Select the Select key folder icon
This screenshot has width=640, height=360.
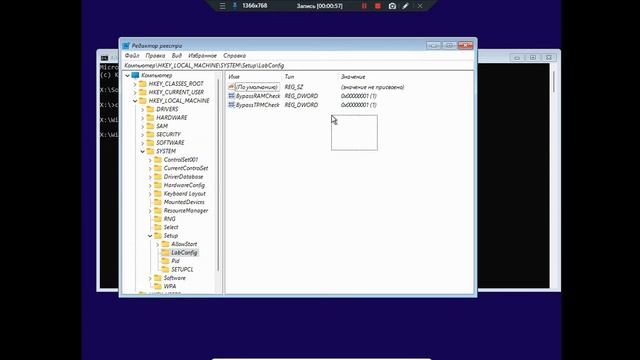coord(158,227)
